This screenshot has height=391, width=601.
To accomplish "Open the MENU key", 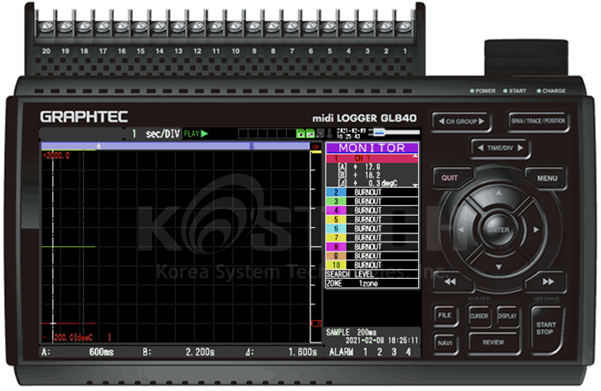I will pos(546,178).
